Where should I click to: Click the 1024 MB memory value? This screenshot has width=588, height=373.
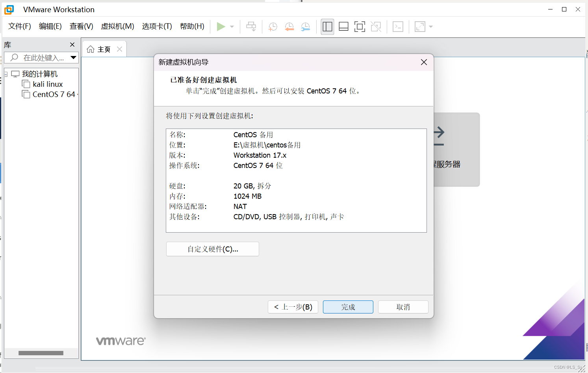[247, 196]
